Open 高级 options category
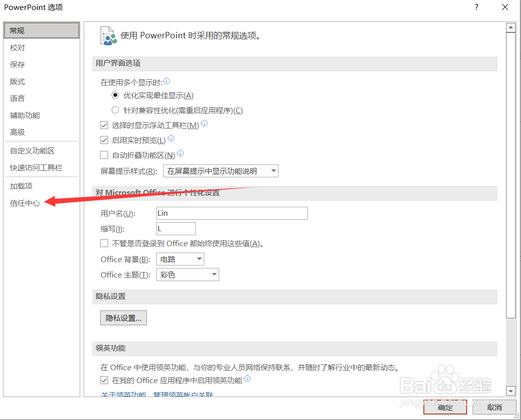The image size is (521, 420). point(41,132)
